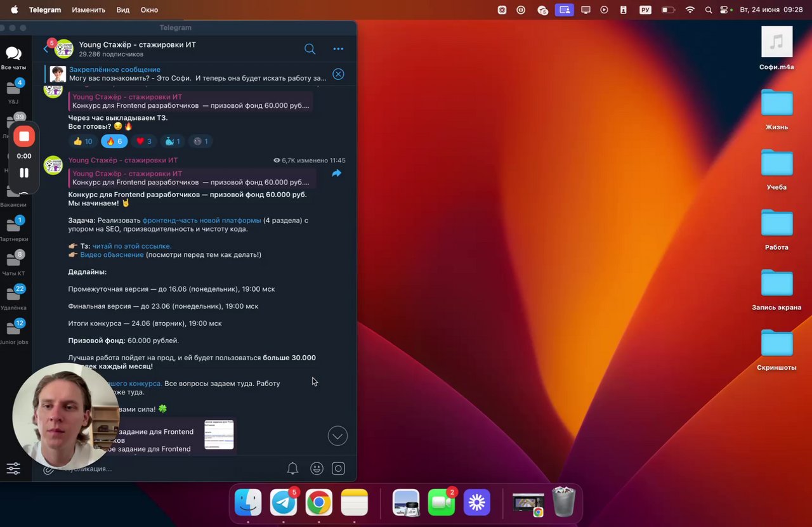
Task: Open the Trash in the Dock
Action: 564,502
